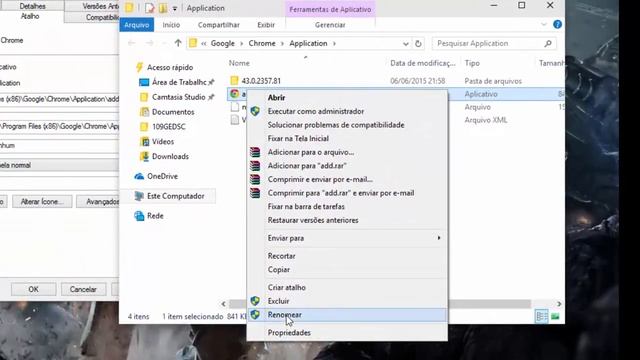Choose Propriedades from the context menu
640x360 pixels.
[x=289, y=333]
